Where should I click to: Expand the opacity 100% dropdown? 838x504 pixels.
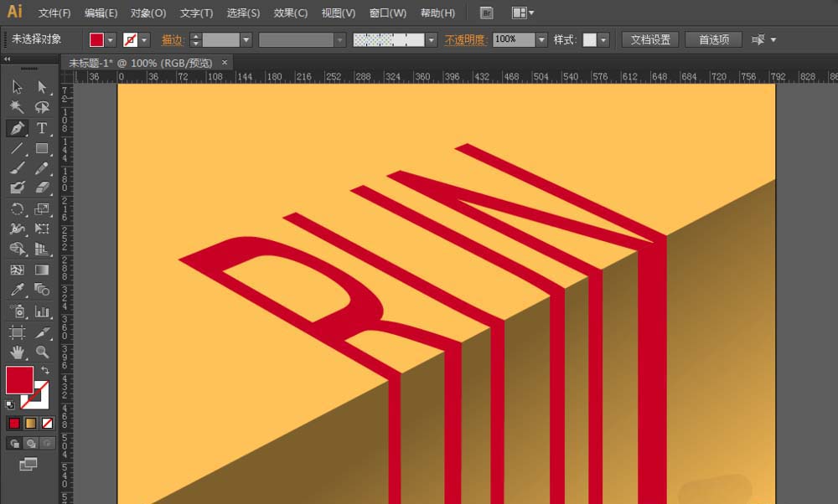[x=541, y=40]
